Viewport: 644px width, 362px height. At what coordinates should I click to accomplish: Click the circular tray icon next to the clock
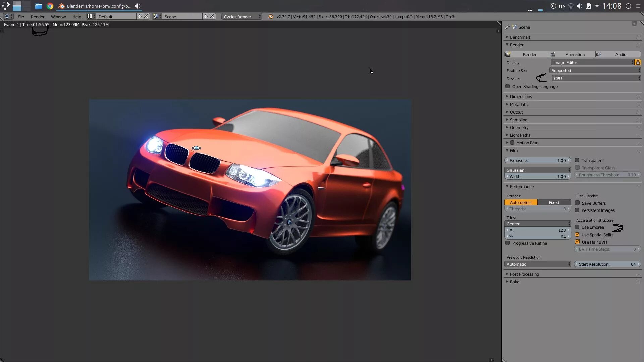pos(628,6)
